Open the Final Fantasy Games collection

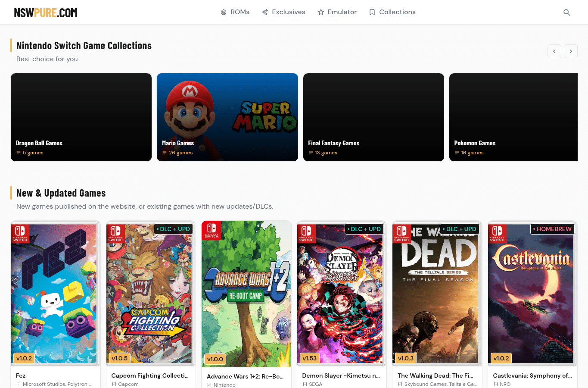click(373, 117)
